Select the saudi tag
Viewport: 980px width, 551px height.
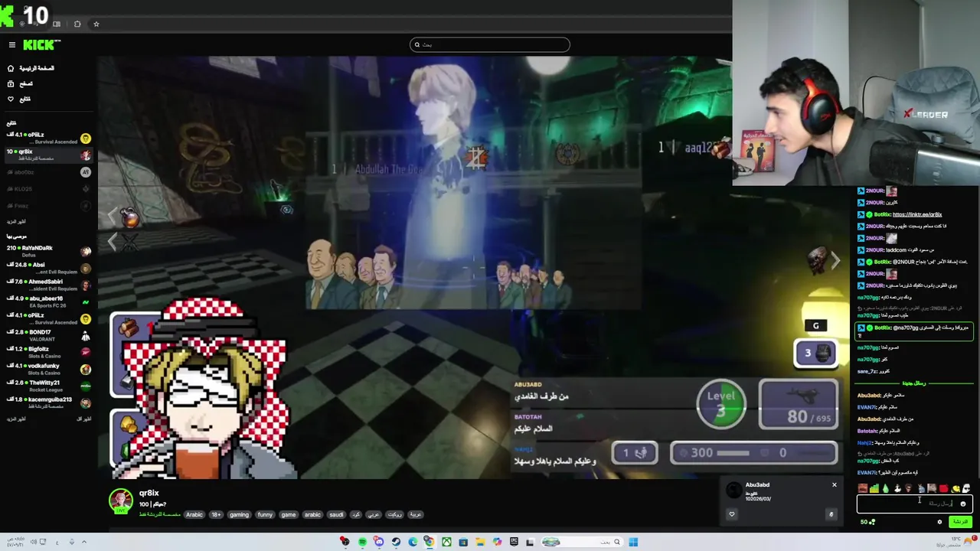[x=336, y=514]
